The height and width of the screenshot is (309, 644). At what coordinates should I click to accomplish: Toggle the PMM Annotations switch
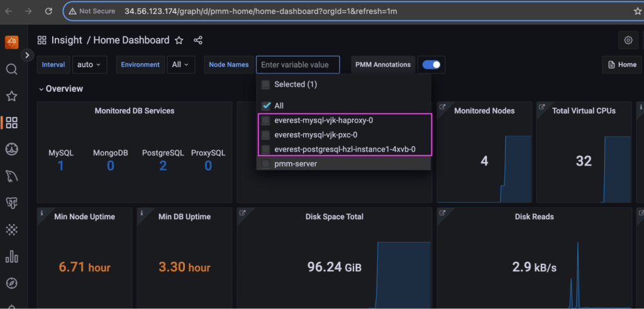[431, 65]
